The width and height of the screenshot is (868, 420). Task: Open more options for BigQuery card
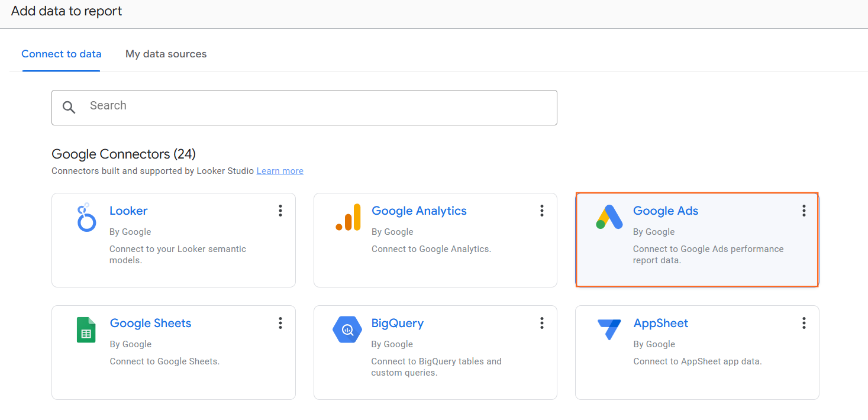[542, 323]
